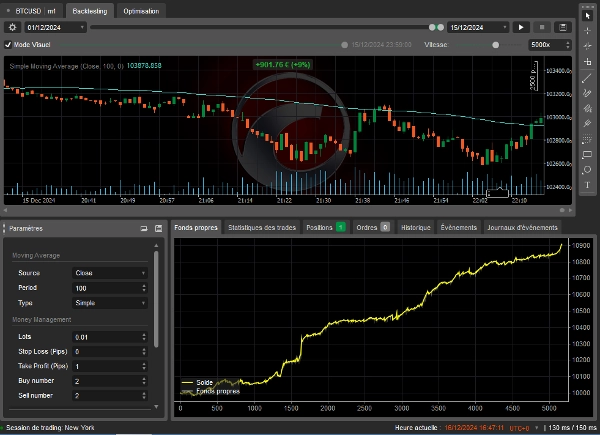Screen dimensions: 600x435
Task: Open the Positions tab
Action: [x=326, y=228]
